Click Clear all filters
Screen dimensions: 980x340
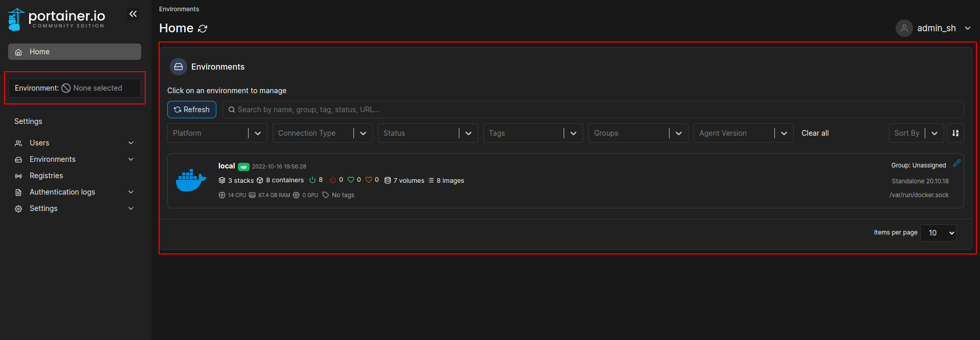tap(815, 133)
